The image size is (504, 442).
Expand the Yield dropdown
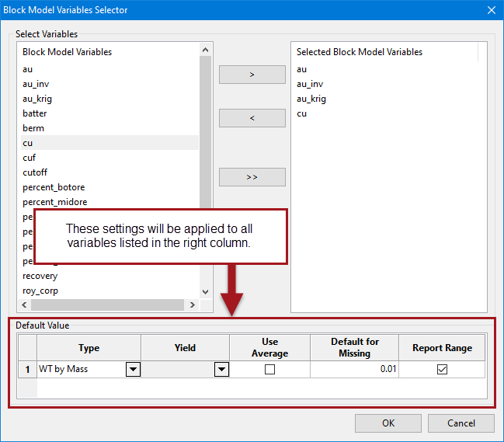pos(221,370)
